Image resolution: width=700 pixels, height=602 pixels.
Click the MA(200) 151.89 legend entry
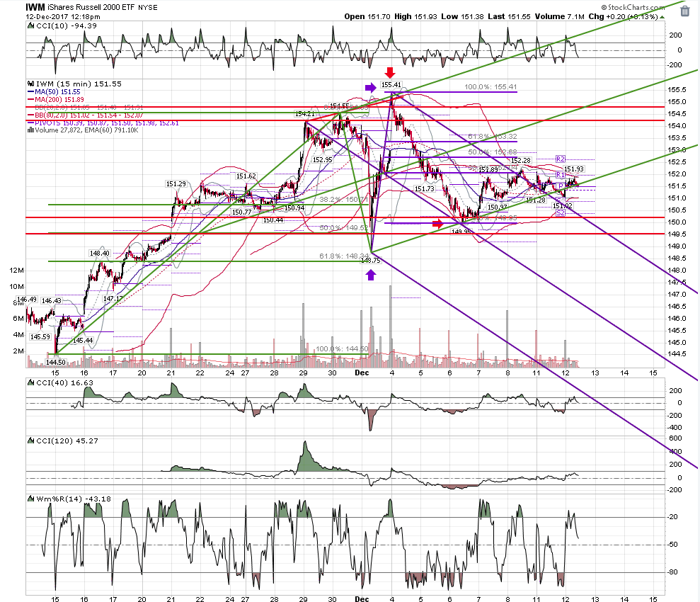point(56,100)
